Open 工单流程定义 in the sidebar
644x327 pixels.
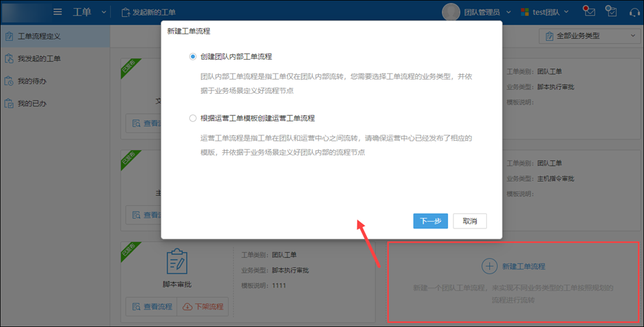click(x=55, y=36)
